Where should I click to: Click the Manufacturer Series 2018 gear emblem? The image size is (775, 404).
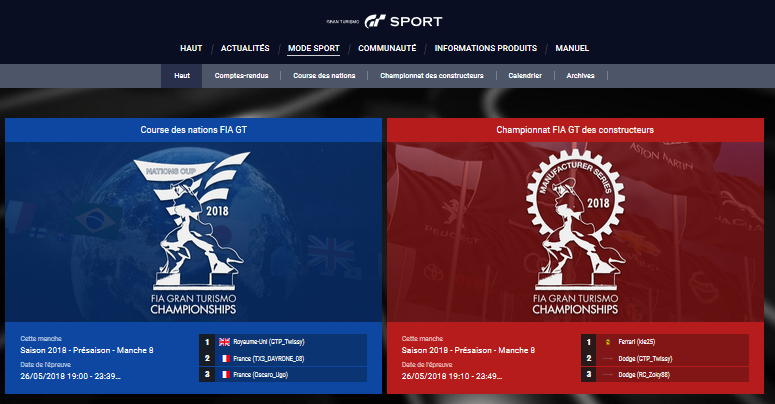pos(575,220)
